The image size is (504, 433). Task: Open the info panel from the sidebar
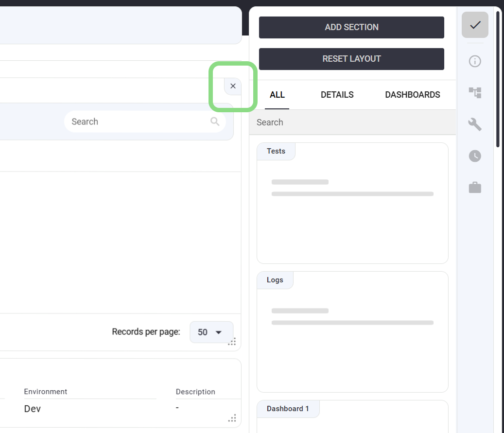click(475, 61)
